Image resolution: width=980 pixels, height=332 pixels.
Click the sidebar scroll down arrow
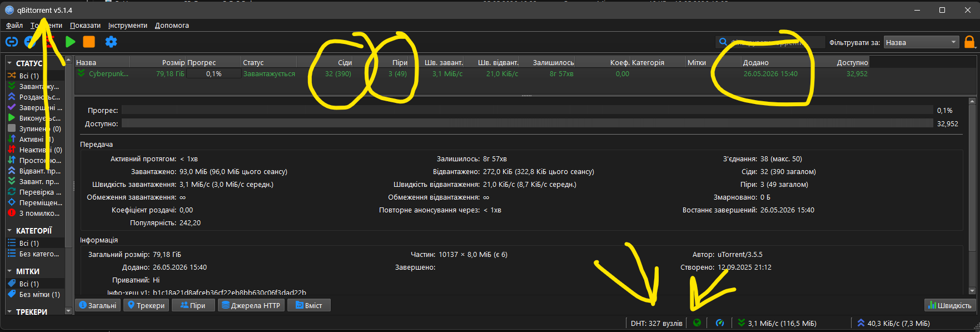pos(68,311)
